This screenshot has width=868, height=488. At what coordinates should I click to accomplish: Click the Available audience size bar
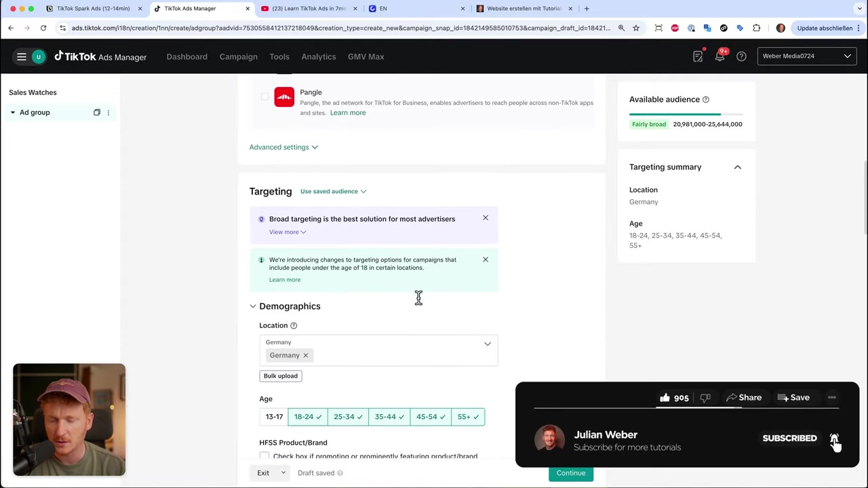pos(686,115)
